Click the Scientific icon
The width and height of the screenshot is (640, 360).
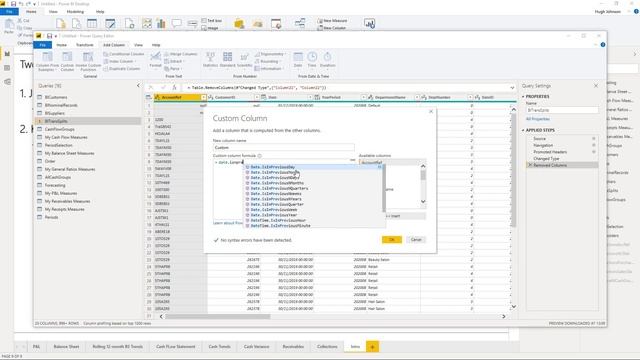tap(244, 60)
